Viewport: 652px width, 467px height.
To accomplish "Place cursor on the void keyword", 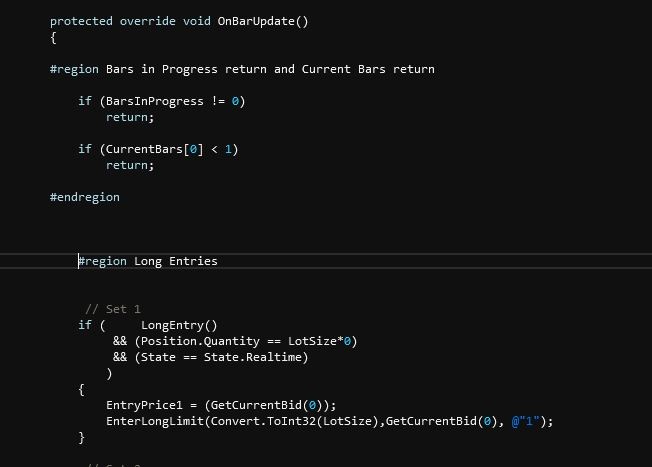I will click(x=196, y=21).
